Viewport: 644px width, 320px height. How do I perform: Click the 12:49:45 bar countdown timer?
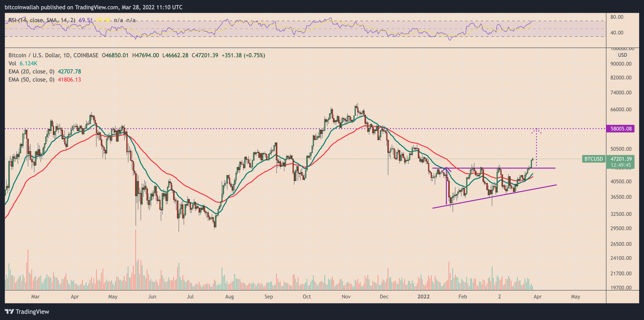pyautogui.click(x=621, y=165)
